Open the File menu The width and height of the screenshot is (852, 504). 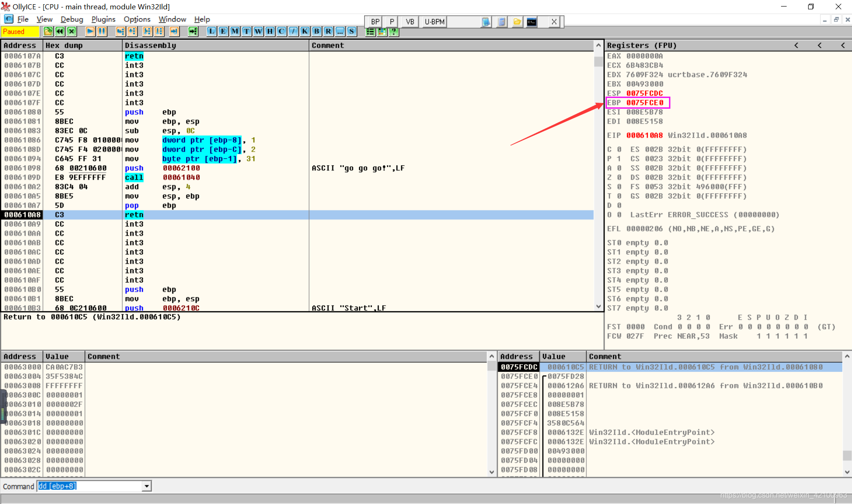click(x=23, y=19)
